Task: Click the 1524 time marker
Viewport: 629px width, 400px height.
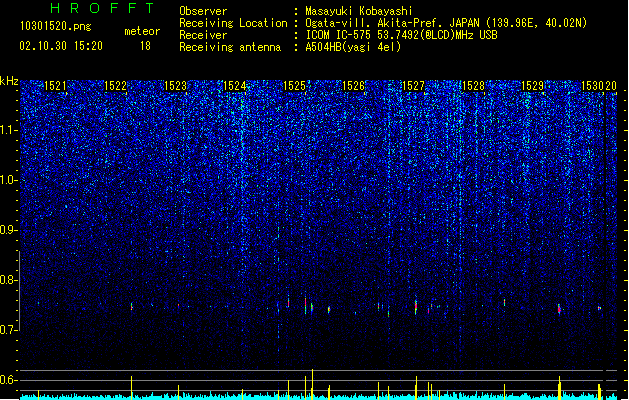Action: pos(234,86)
